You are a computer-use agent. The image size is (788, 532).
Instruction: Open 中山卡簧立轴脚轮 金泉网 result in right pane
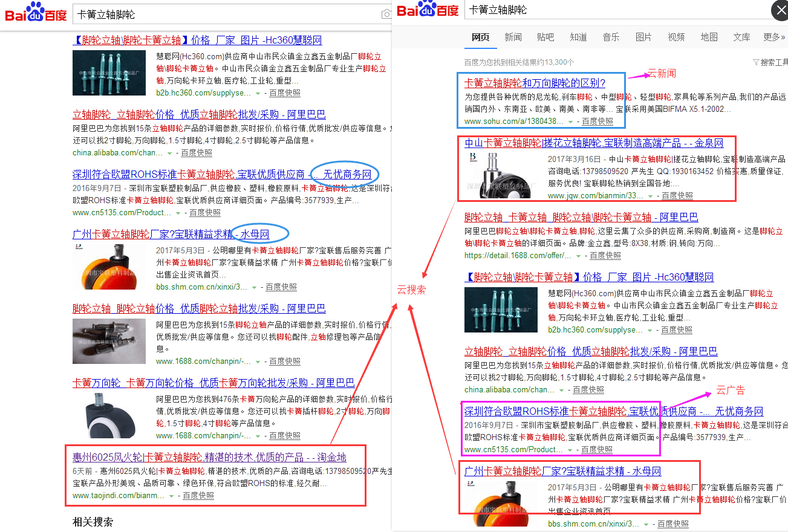(x=594, y=143)
